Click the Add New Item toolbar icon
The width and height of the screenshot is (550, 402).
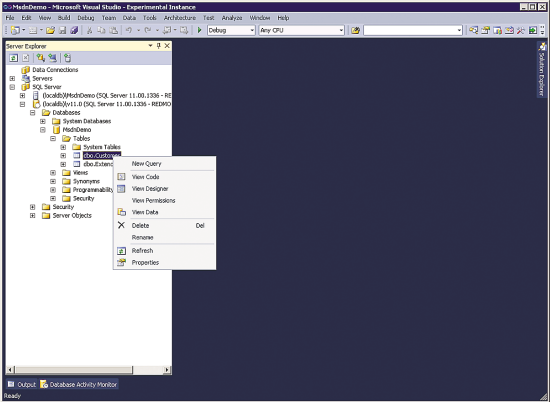click(33, 31)
